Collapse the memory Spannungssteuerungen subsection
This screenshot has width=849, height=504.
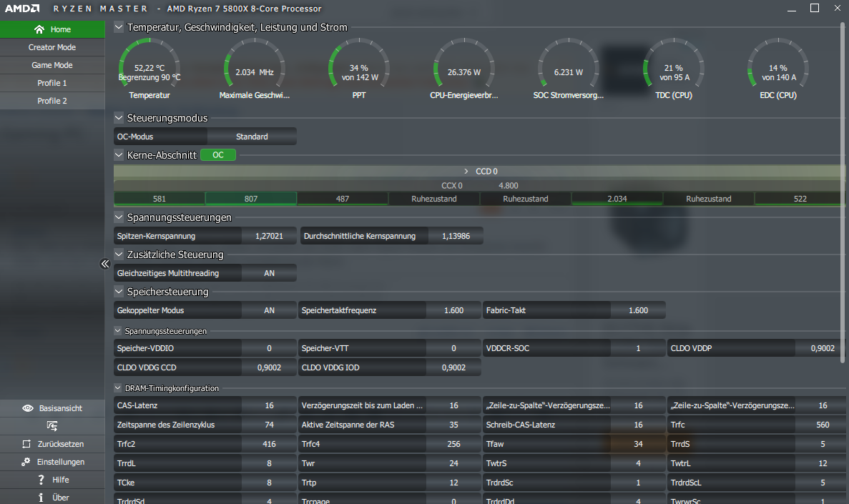tap(117, 331)
